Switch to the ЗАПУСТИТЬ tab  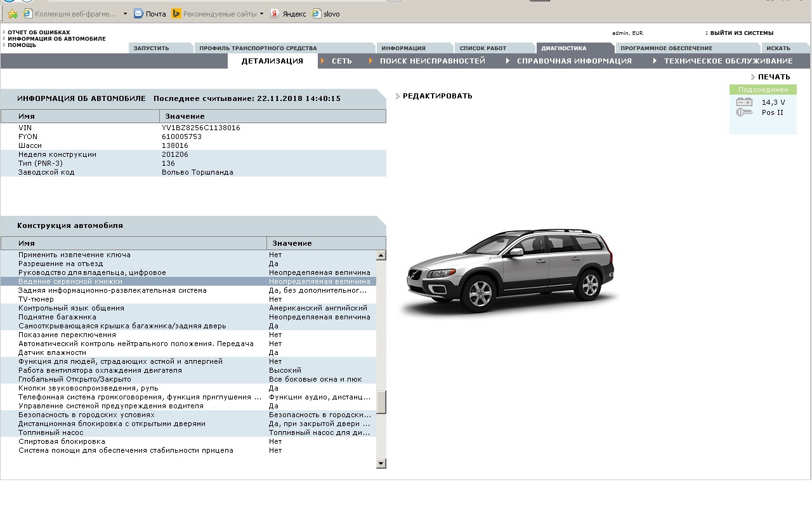(x=160, y=48)
